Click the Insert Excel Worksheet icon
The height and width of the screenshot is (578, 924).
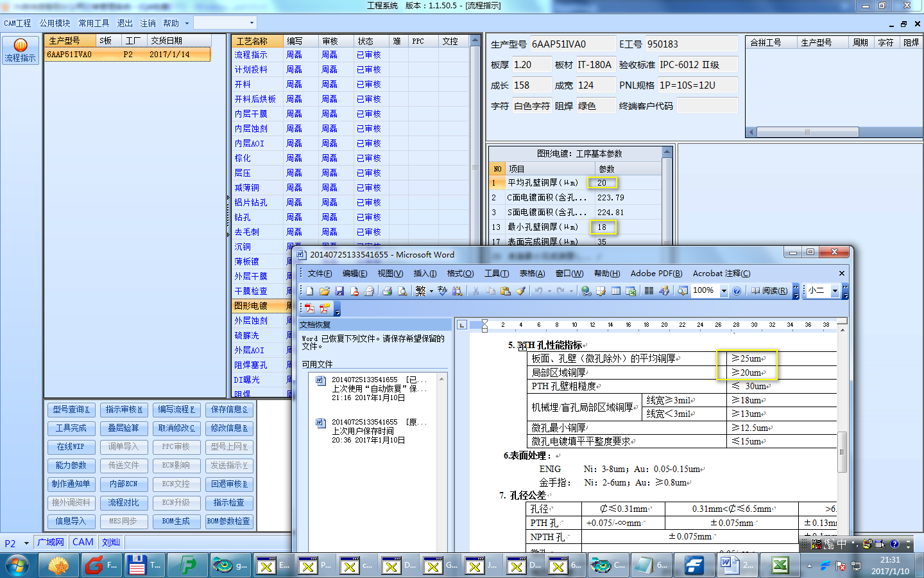coord(631,291)
